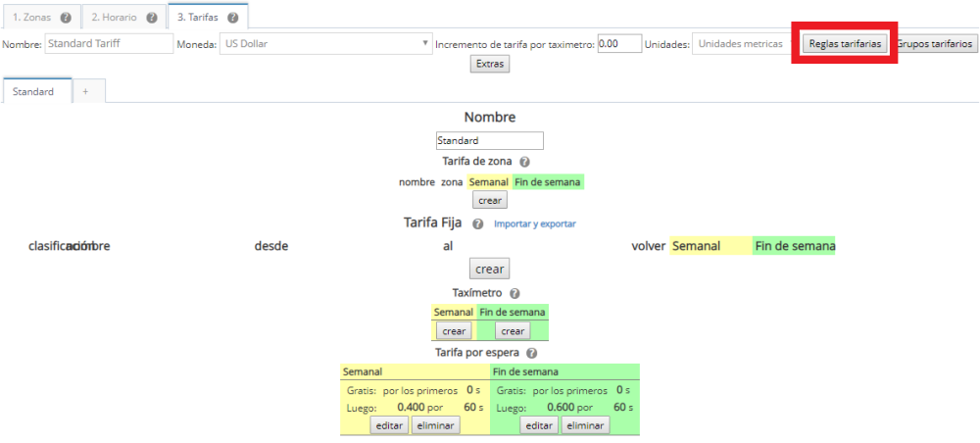Screen dimensions: 980x443
Task: Open help icon beside Tarifa de zona
Action: 524,162
